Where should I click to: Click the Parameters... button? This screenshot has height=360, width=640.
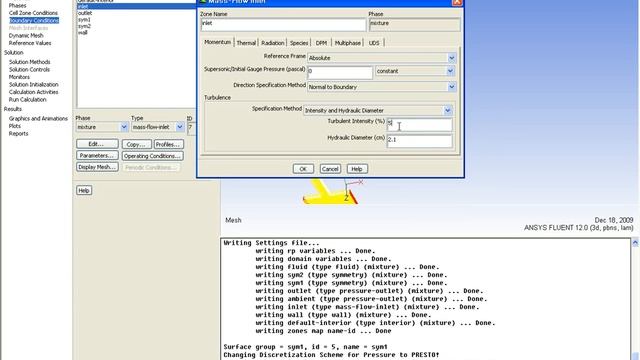click(x=97, y=156)
